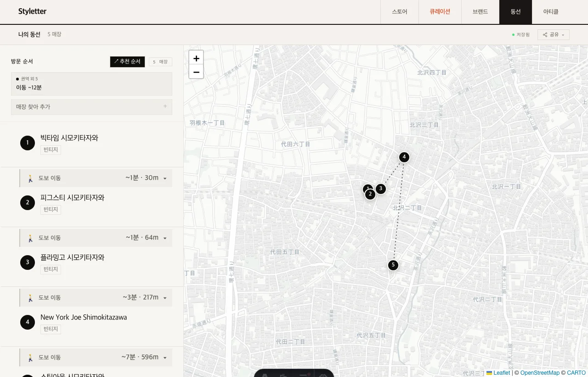This screenshot has width=588, height=377.
Task: Zoom in the map with plus button
Action: click(x=196, y=58)
